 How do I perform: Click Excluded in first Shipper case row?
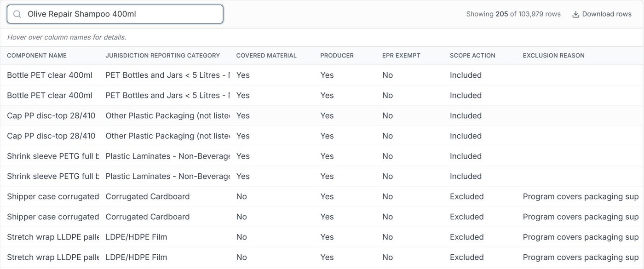click(x=467, y=197)
